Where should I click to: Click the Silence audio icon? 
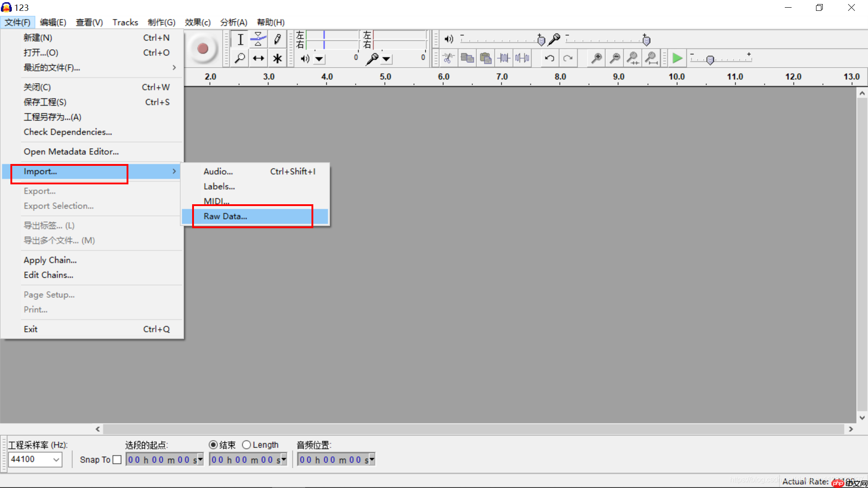522,58
